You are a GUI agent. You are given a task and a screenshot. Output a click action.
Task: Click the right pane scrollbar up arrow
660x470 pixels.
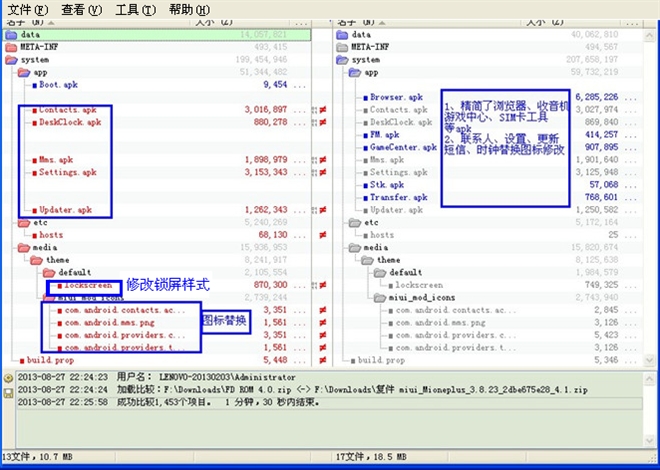coord(649,36)
